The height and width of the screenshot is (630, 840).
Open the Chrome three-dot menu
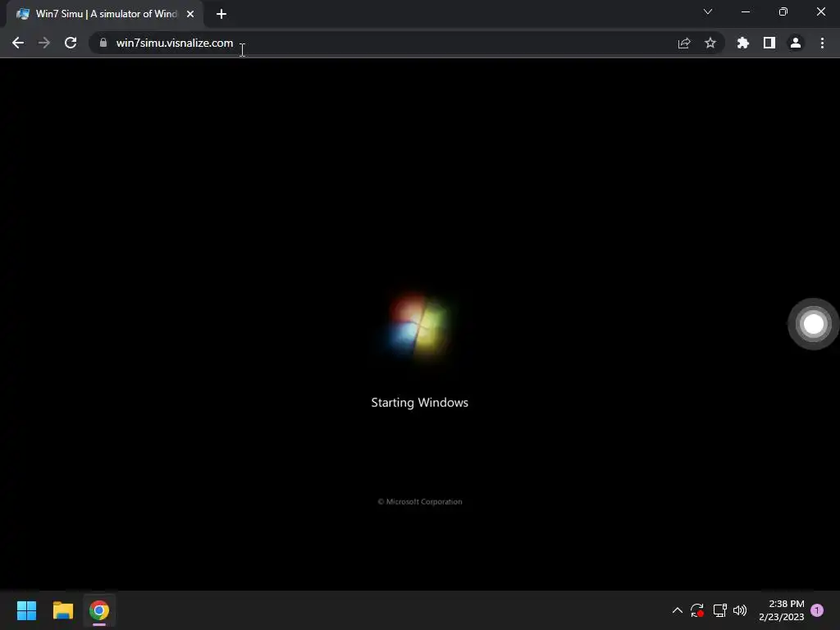(822, 43)
